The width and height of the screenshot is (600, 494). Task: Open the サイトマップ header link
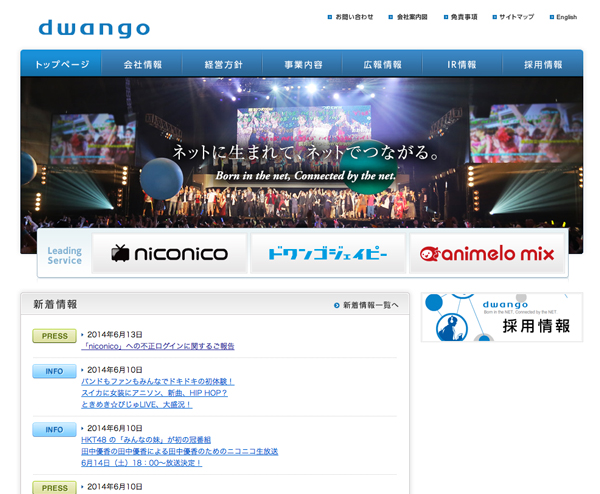(x=516, y=17)
